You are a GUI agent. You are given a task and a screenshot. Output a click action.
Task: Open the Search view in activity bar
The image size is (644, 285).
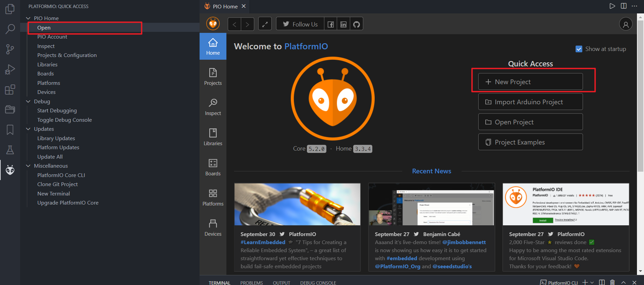[x=10, y=29]
